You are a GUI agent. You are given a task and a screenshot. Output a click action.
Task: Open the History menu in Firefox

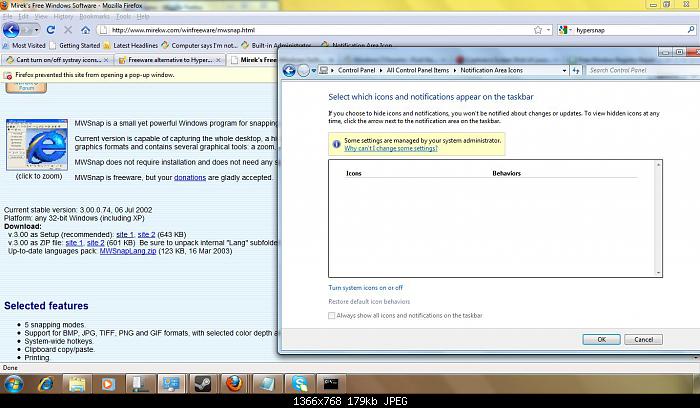pos(63,17)
